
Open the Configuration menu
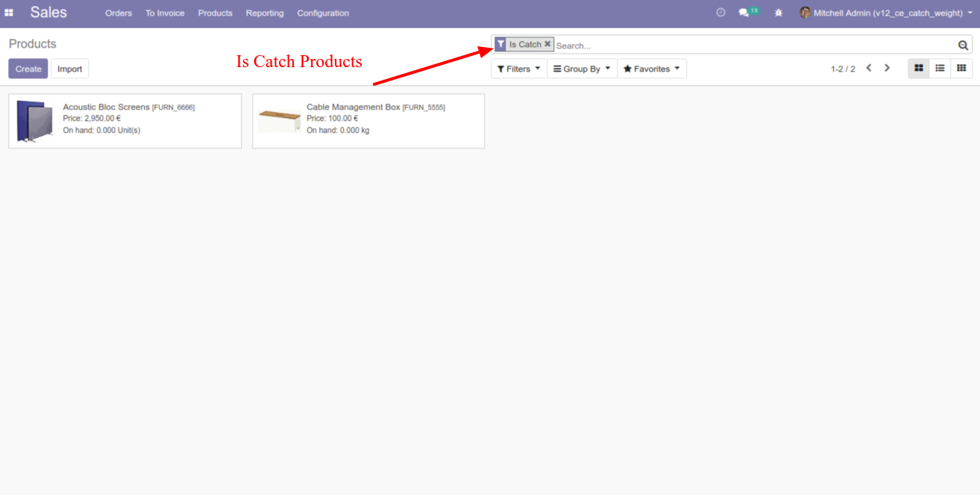[x=323, y=13]
